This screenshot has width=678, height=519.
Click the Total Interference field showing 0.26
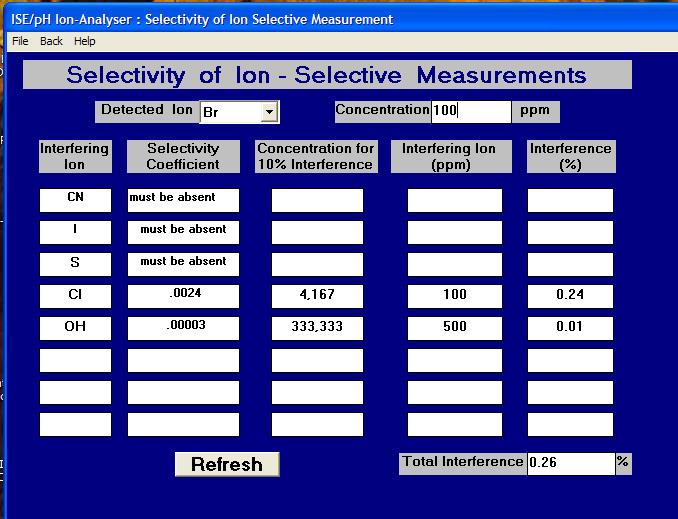[x=571, y=463]
